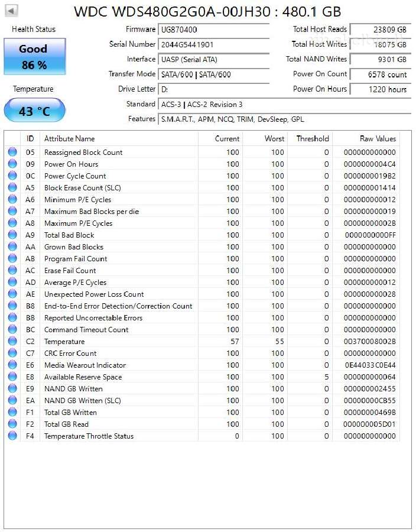The height and width of the screenshot is (532, 416).
Task: Select status icon for Program Fail Count
Action: click(x=12, y=258)
